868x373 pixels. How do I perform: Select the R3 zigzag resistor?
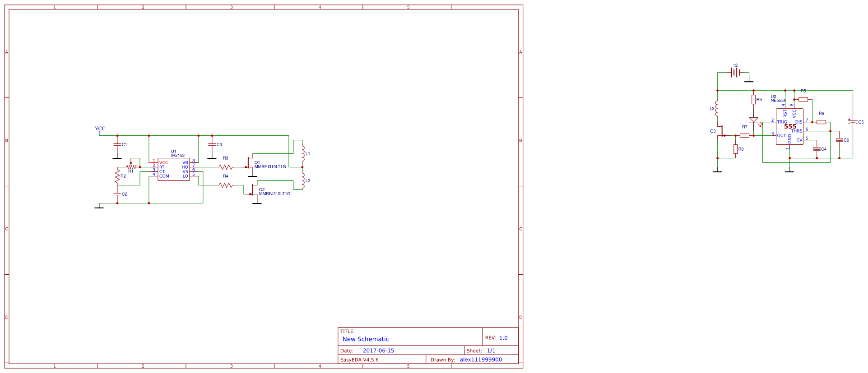coord(226,167)
